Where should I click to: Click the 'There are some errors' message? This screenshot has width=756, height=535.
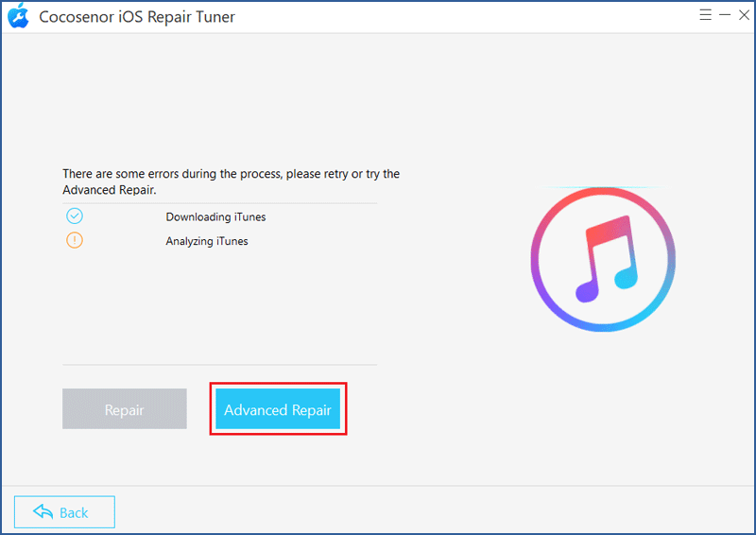[231, 181]
